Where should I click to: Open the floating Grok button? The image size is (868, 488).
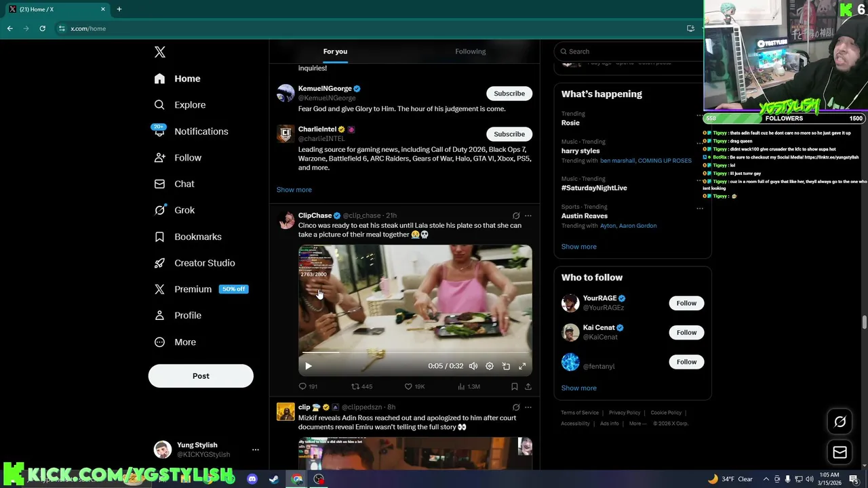click(x=840, y=422)
